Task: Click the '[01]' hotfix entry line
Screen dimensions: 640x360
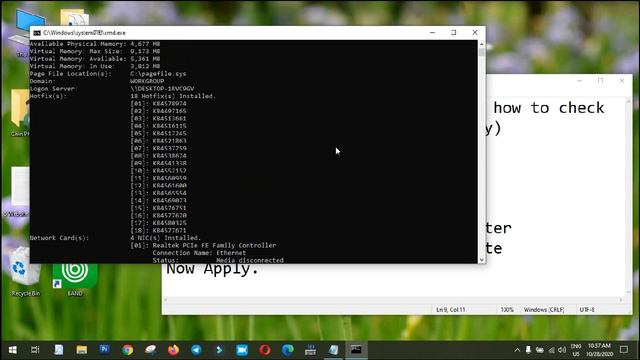Action: tap(158, 103)
